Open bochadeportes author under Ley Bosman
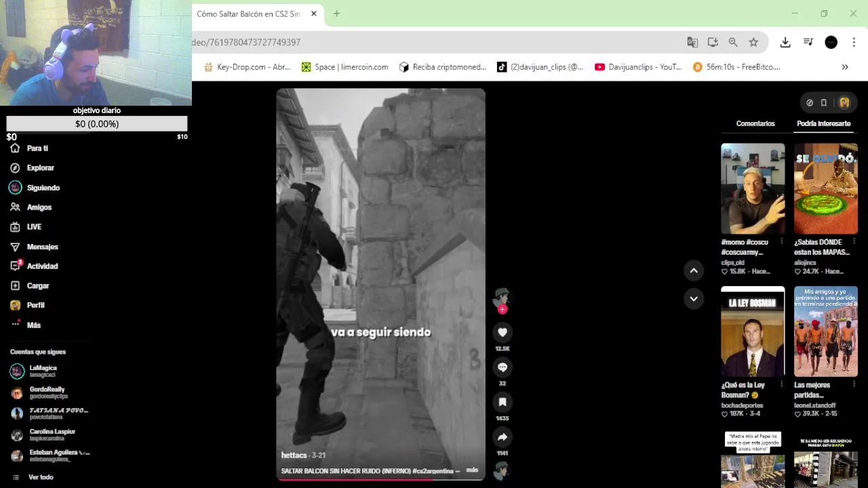The width and height of the screenshot is (868, 488). [742, 405]
